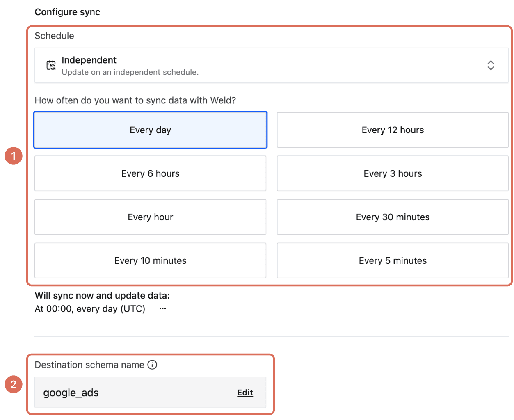Click the 'Destination schema name' label

click(89, 365)
